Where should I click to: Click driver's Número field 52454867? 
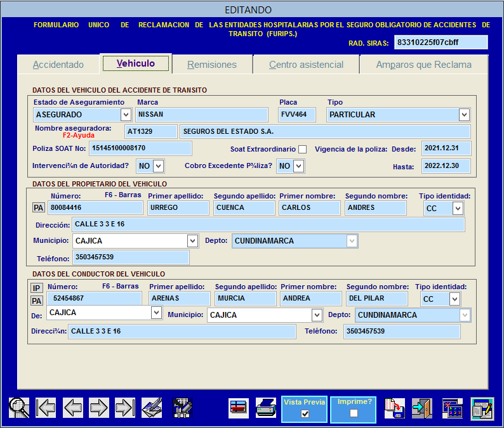[x=94, y=299]
